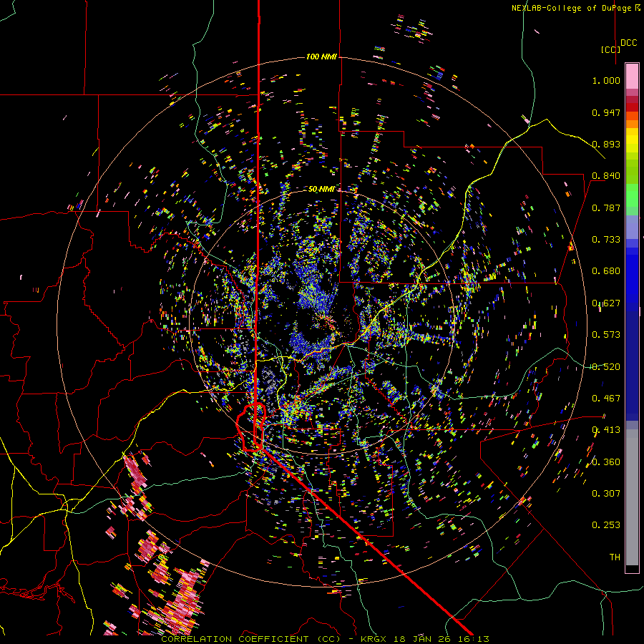The width and height of the screenshot is (644, 644).
Task: Click the 16:13 timestamp
Action: point(475,639)
